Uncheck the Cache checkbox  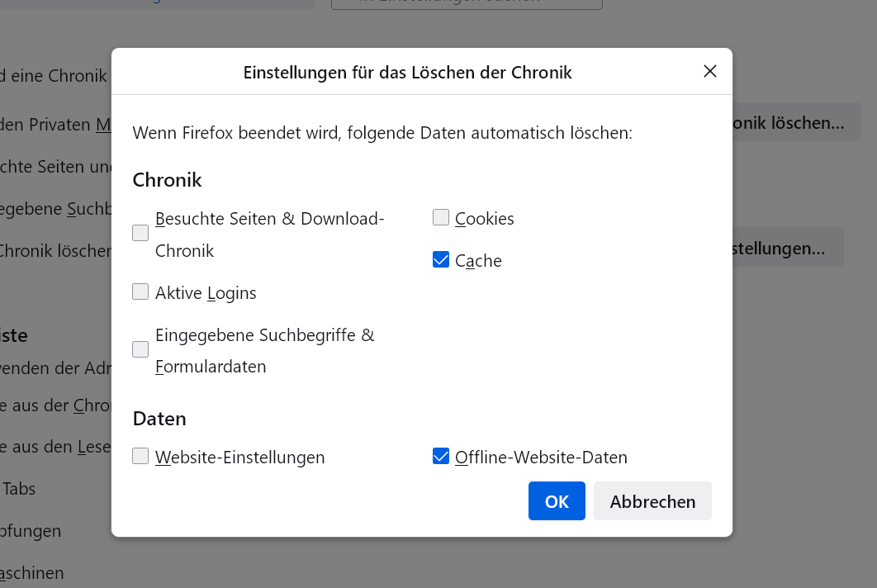coord(441,260)
